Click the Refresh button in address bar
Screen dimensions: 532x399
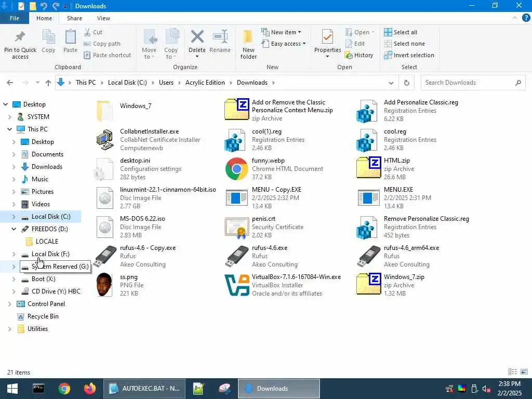coord(406,83)
